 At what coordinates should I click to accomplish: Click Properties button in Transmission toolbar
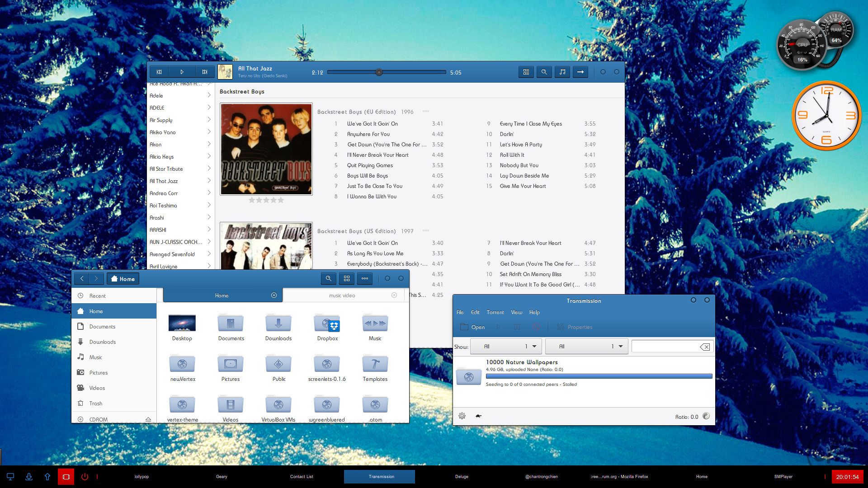coord(575,327)
